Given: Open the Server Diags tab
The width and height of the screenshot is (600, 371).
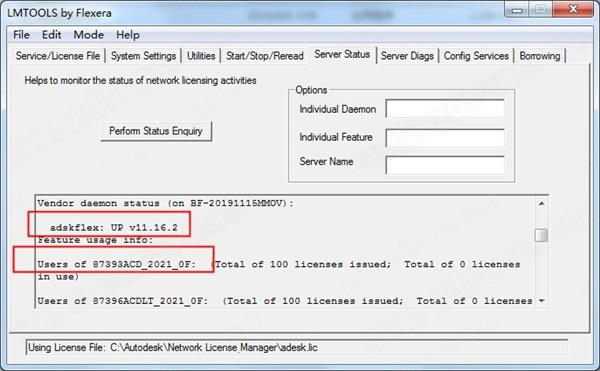Looking at the screenshot, I should [x=407, y=56].
